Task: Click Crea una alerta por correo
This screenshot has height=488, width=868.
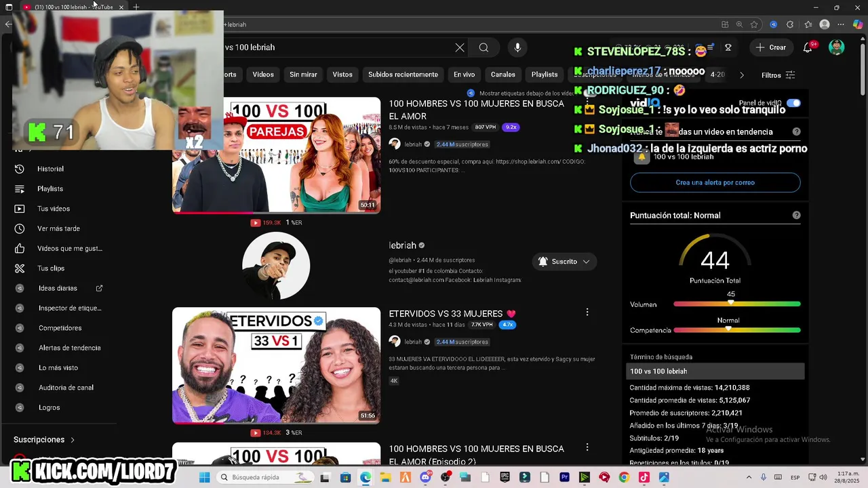Action: point(715,182)
